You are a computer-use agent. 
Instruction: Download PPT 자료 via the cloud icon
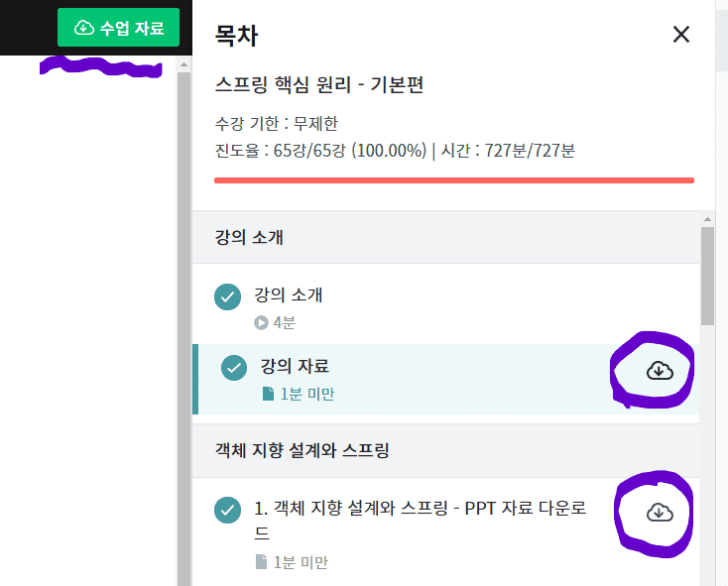coord(660,513)
